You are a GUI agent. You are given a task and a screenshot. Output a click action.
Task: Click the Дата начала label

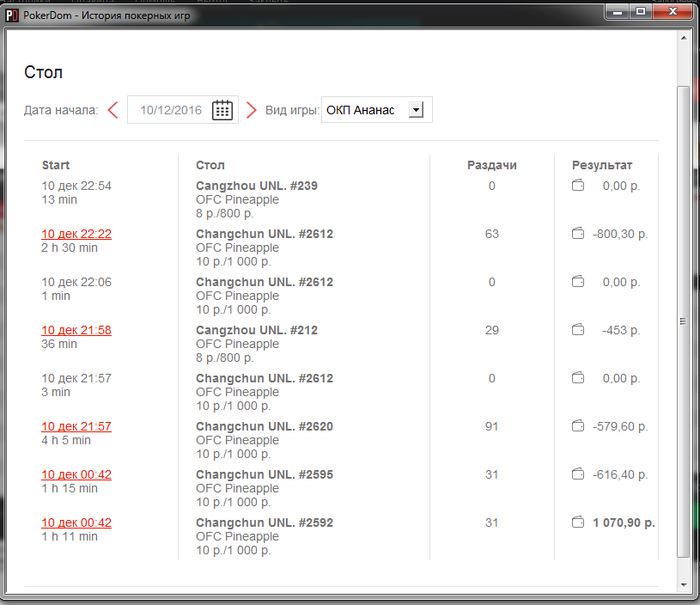(61, 110)
